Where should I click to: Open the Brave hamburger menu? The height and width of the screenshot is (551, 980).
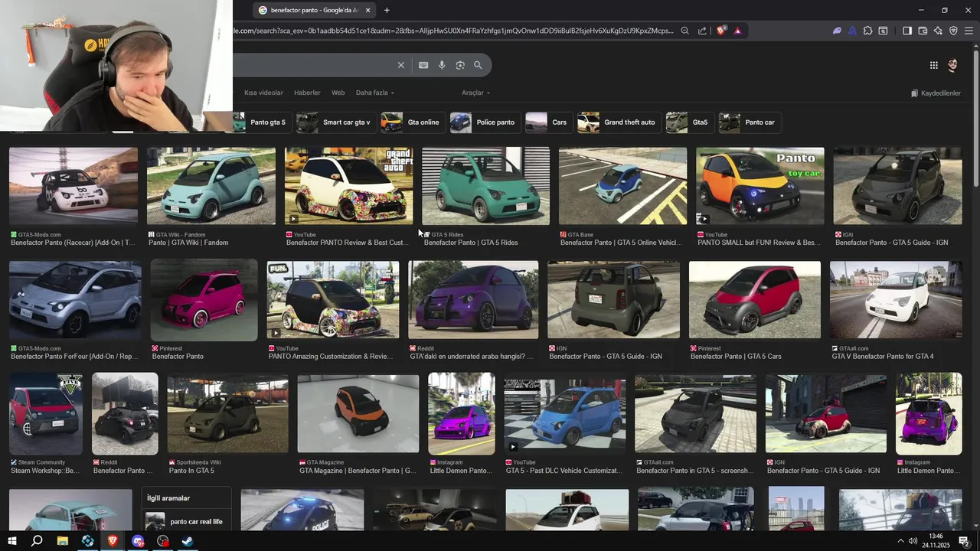tap(969, 31)
